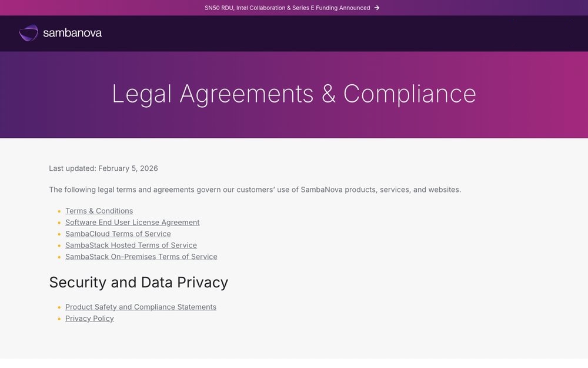
Task: Click the bullet beside Privacy Policy
Action: click(x=59, y=319)
